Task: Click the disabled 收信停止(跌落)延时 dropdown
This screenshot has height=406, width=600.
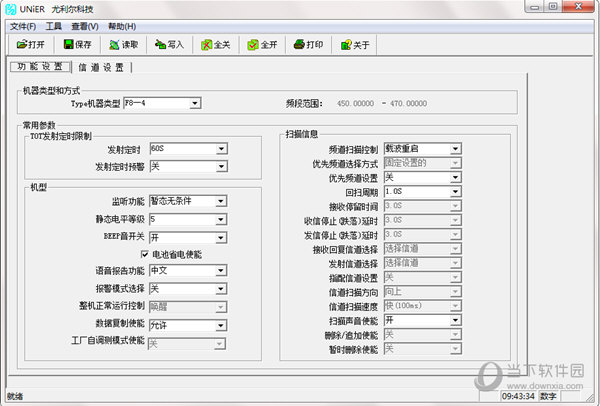Action: pyautogui.click(x=422, y=220)
